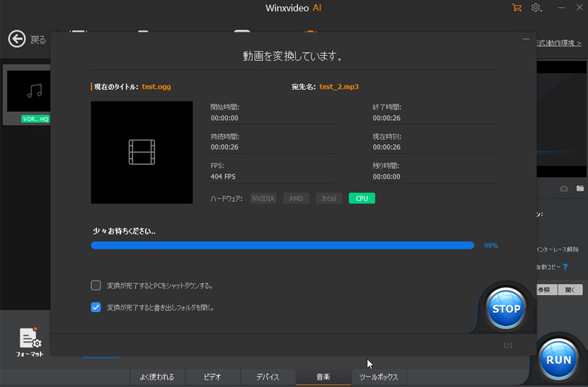Minimize the conversion dialog
Screen dimensions: 588x387
pyautogui.click(x=526, y=39)
